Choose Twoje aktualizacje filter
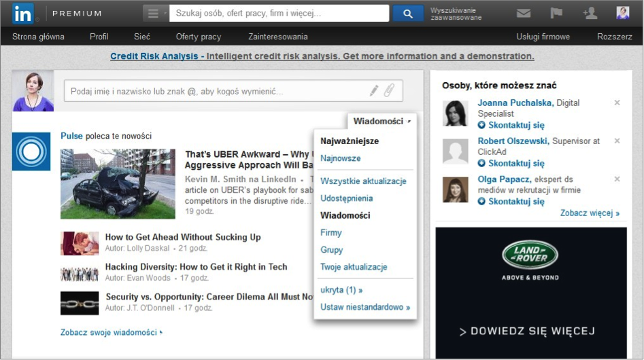 [x=354, y=267]
